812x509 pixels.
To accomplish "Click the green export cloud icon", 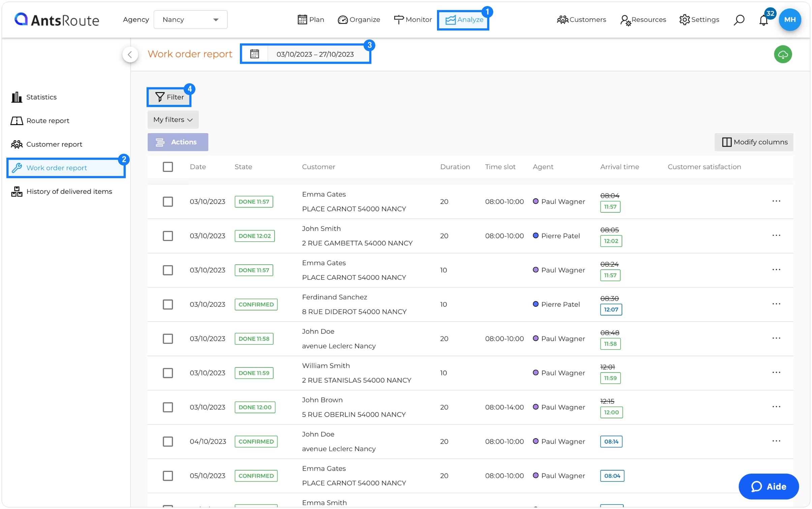I will (783, 54).
